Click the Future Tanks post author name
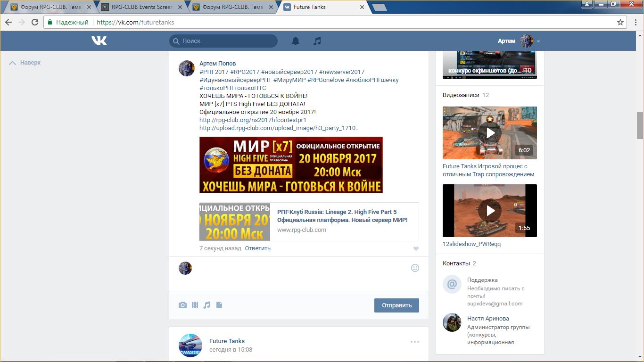The image size is (644, 362). pos(227,341)
